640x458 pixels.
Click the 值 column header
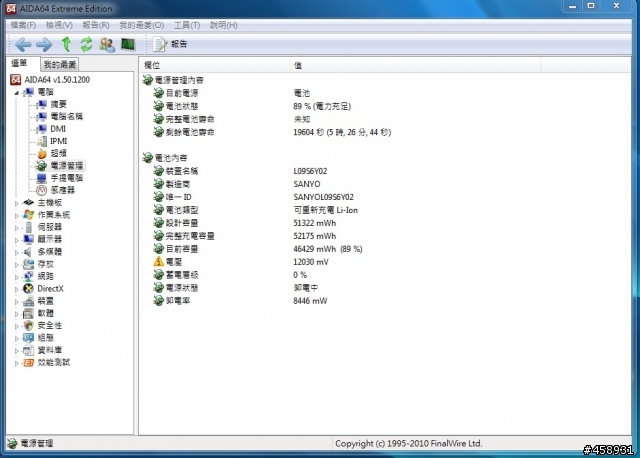coord(416,65)
